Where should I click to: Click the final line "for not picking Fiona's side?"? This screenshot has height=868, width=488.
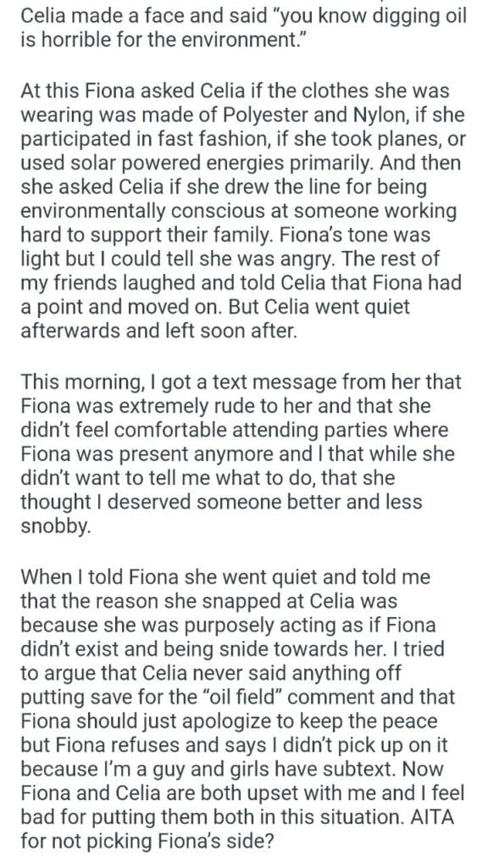pos(147,840)
